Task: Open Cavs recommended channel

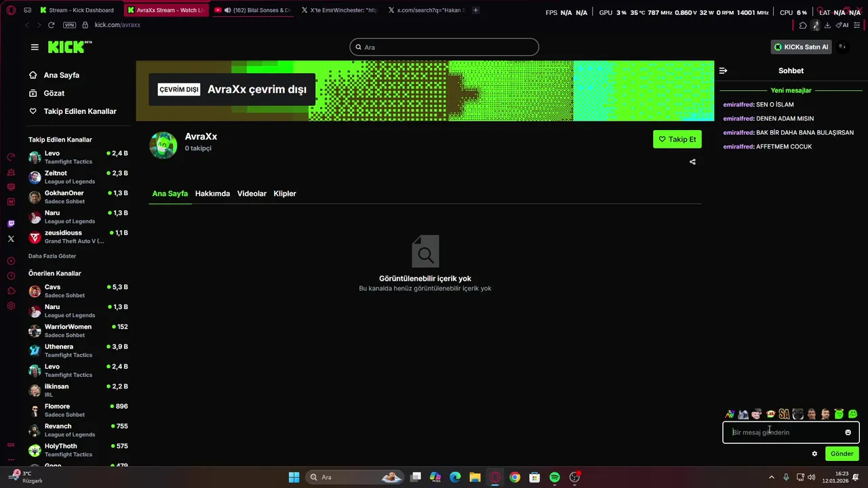Action: click(x=78, y=291)
